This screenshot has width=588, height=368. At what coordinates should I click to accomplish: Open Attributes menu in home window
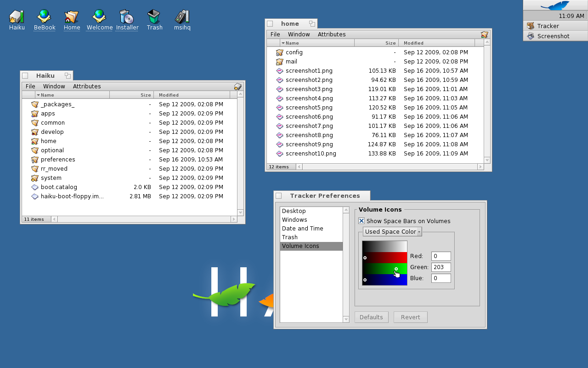pos(332,34)
